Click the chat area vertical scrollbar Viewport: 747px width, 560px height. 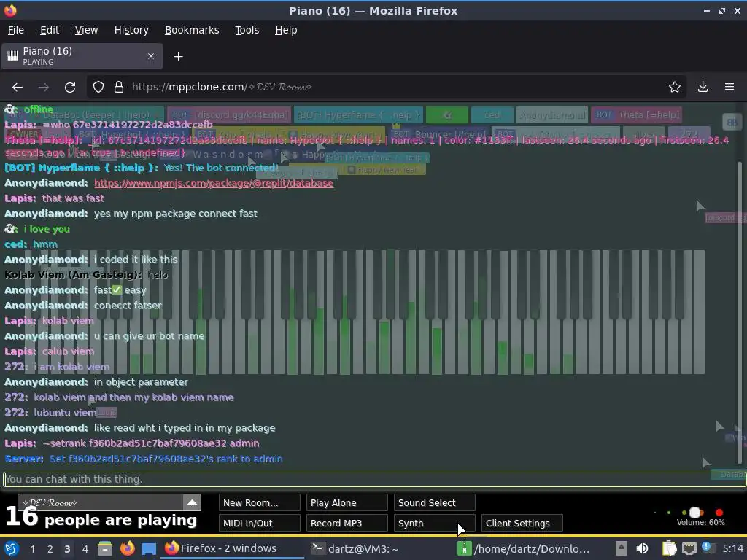tap(740, 312)
